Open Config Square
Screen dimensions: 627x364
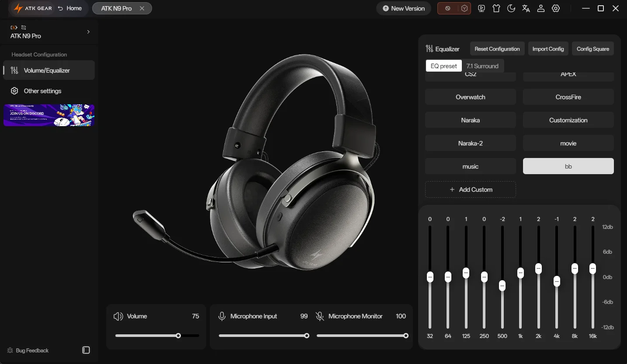point(593,49)
